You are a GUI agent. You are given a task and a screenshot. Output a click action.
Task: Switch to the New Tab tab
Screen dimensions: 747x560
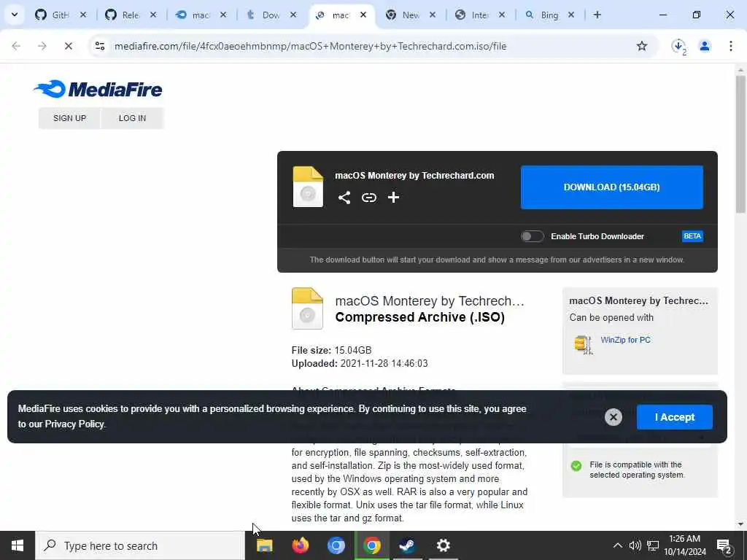point(411,15)
